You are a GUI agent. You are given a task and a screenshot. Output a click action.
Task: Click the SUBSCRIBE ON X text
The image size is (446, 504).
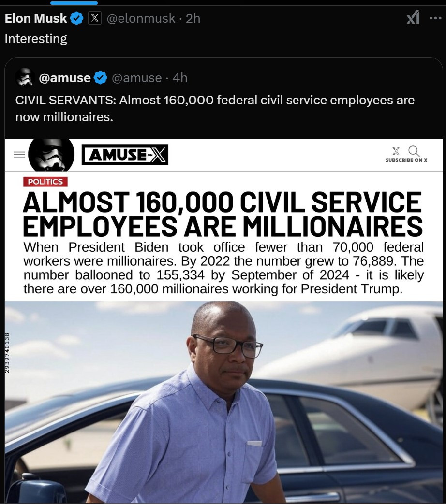point(406,160)
